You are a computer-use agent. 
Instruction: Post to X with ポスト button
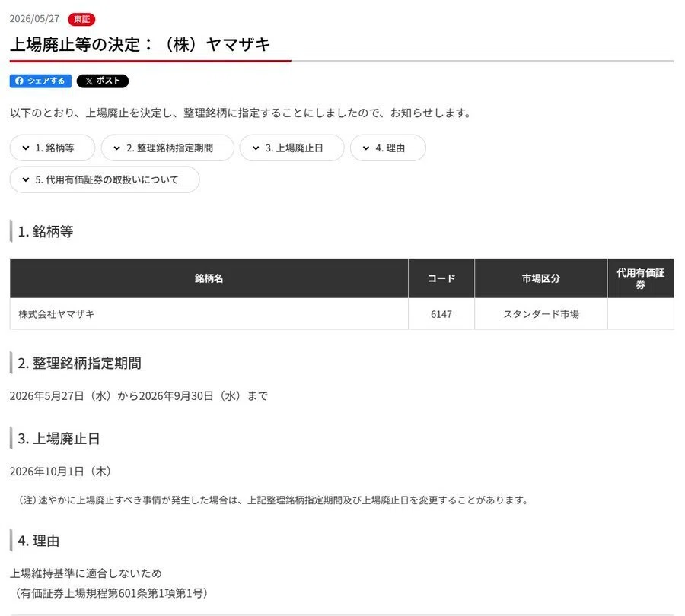tap(103, 81)
